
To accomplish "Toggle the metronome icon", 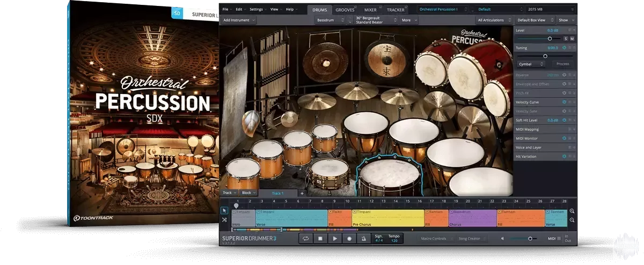I will tap(364, 238).
